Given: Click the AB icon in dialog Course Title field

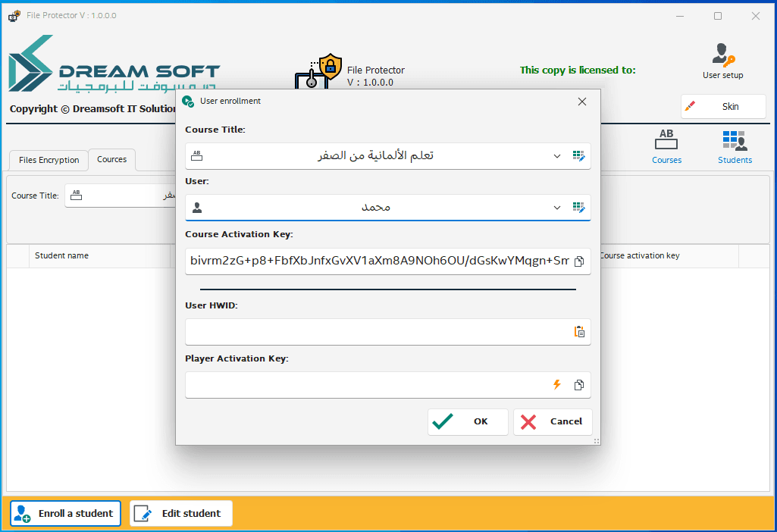Looking at the screenshot, I should 197,155.
